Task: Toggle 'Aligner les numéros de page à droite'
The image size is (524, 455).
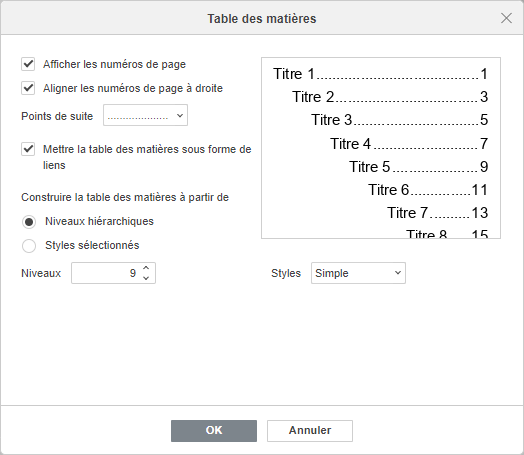Action: click(x=28, y=88)
